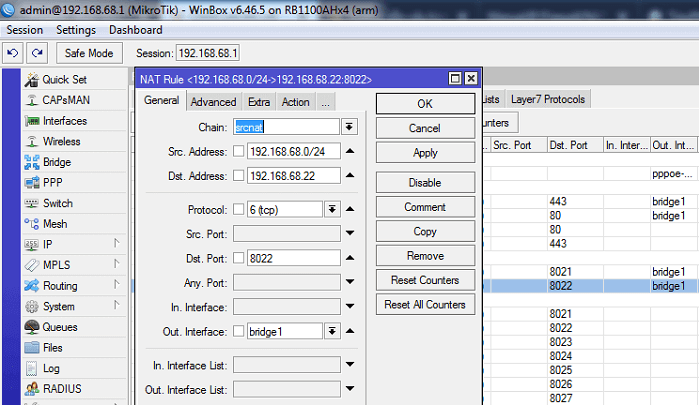The image size is (699, 405).
Task: Expand the In. Interface List field
Action: [349, 364]
